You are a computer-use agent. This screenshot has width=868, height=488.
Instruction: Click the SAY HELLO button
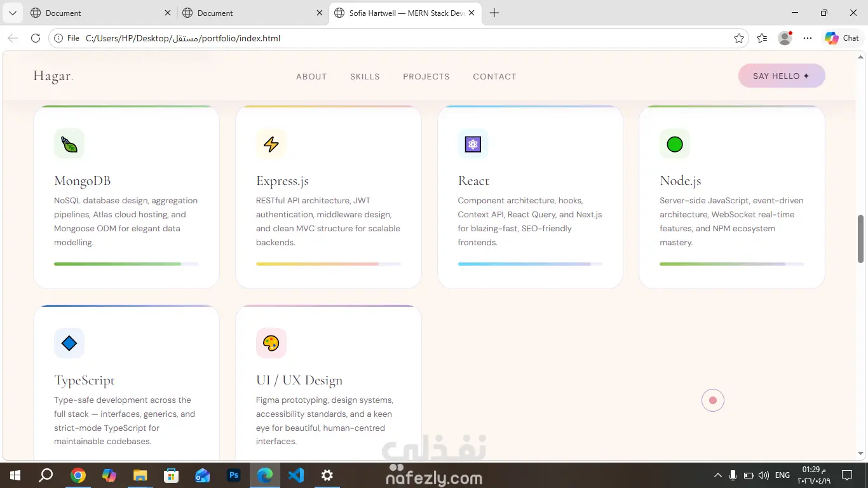782,76
